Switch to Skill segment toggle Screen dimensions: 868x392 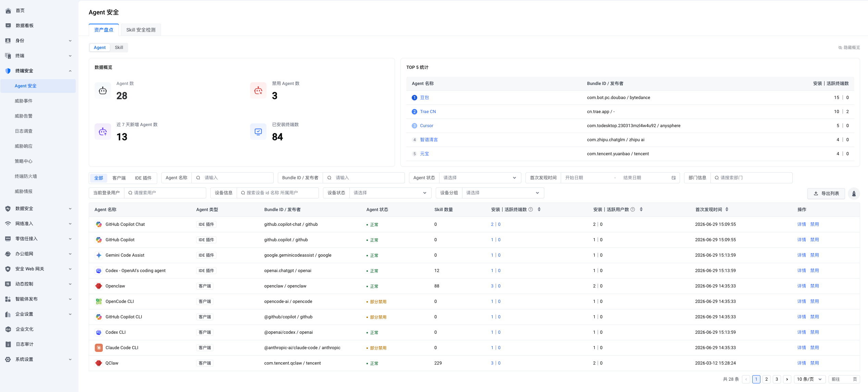(x=119, y=48)
